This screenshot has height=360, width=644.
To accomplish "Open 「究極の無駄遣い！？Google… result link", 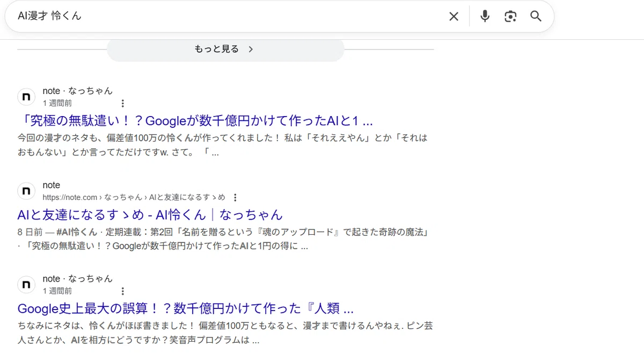I will click(195, 120).
